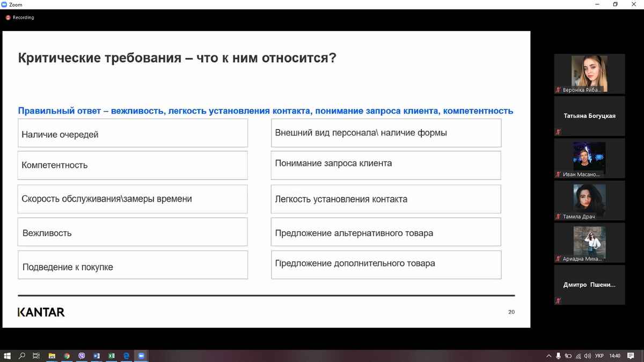
Task: Open the УКР keyboard language switcher
Action: [599, 356]
